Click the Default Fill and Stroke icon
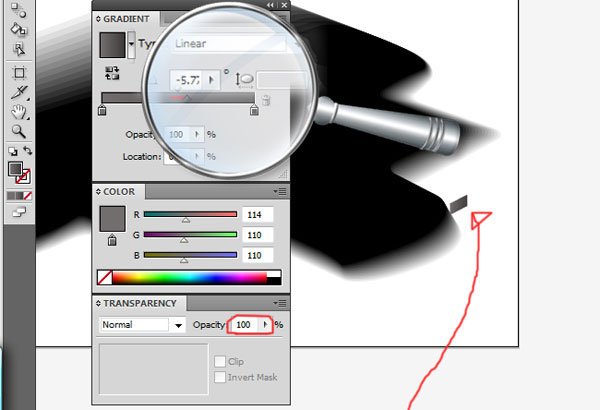The height and width of the screenshot is (410, 600). coord(13,151)
